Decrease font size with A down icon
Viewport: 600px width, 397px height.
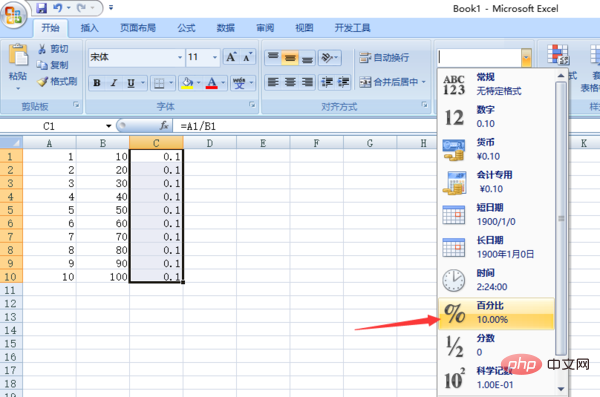click(x=248, y=57)
